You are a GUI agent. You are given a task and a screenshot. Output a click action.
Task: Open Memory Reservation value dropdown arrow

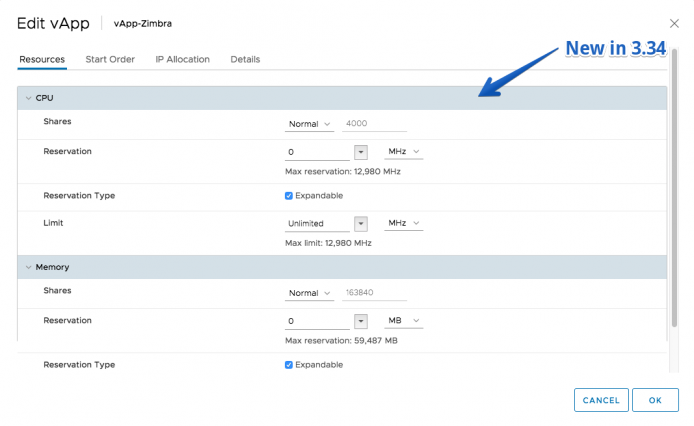pos(361,321)
